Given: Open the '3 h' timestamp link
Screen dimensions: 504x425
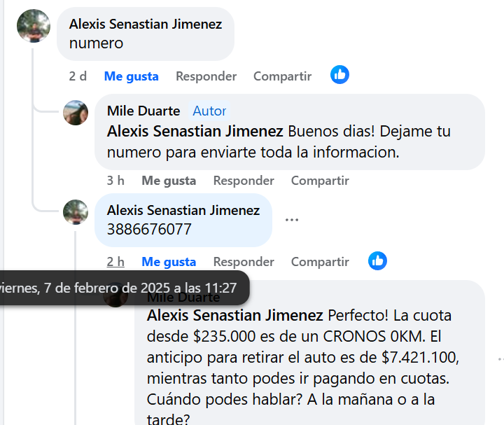Looking at the screenshot, I should coord(115,181).
